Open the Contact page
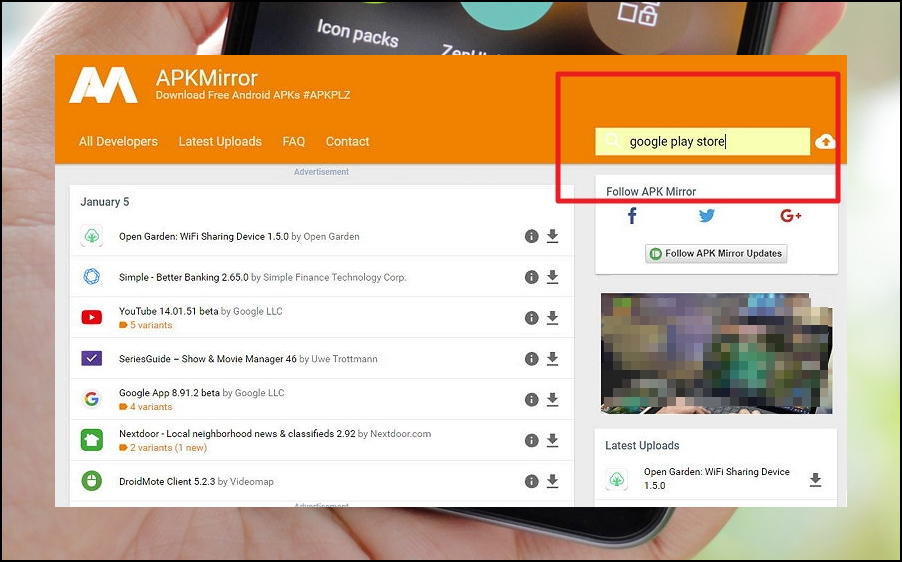Image resolution: width=902 pixels, height=562 pixels. 347,142
